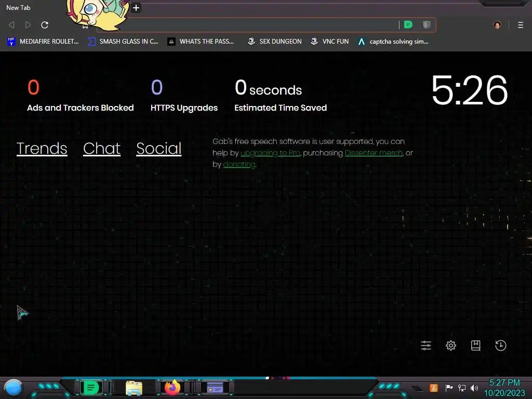
Task: Follow the Dissenter merch link
Action: [374, 153]
